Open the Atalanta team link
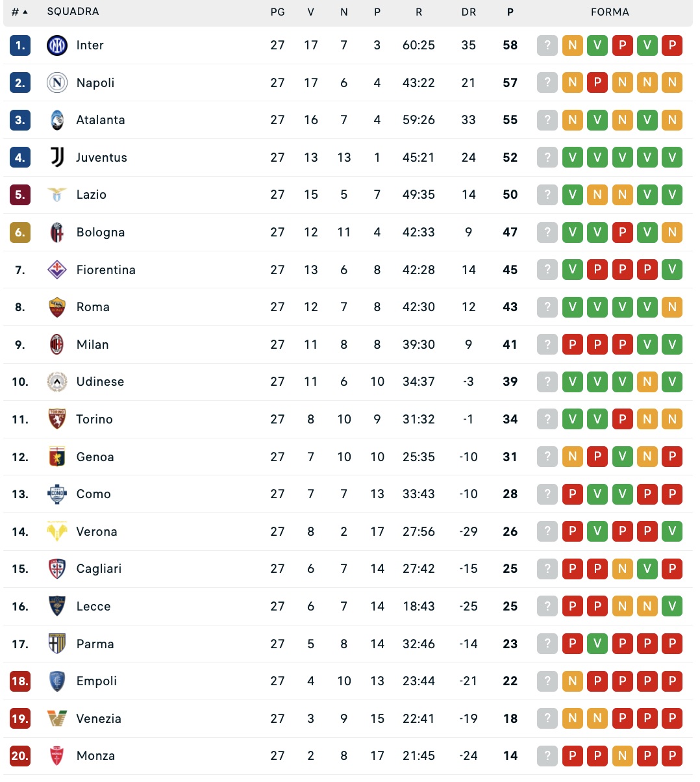This screenshot has width=700, height=782. click(101, 120)
